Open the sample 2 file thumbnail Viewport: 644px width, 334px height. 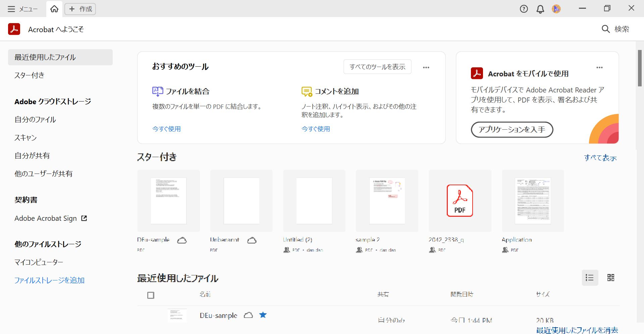[x=387, y=200]
